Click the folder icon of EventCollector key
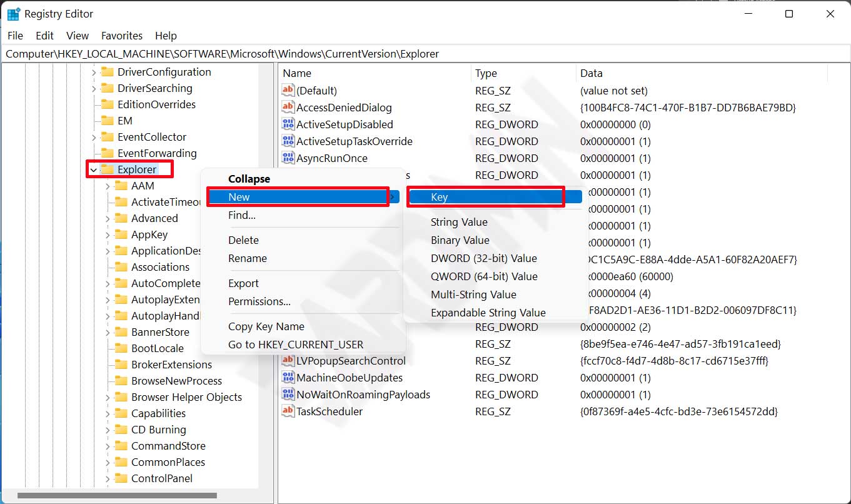Viewport: 851px width, 504px height. pyautogui.click(x=107, y=137)
